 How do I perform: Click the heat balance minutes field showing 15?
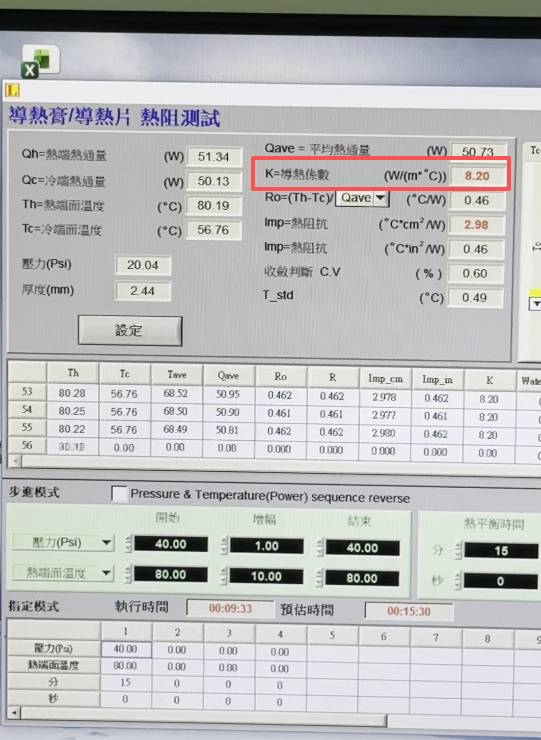501,551
